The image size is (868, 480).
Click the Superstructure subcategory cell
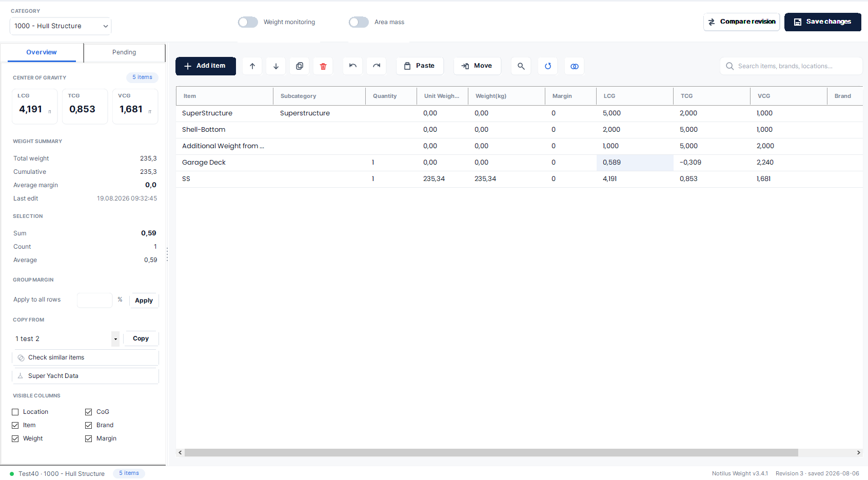(319, 113)
